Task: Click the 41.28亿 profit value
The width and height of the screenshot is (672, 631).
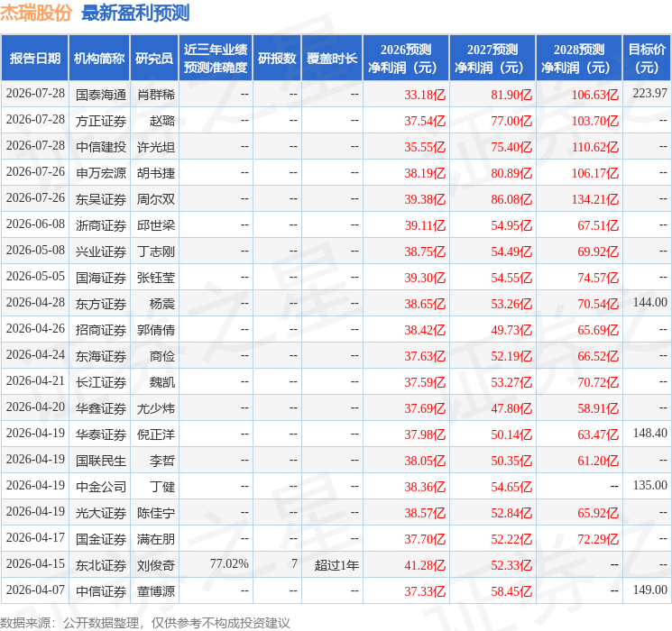Action: 425,565
